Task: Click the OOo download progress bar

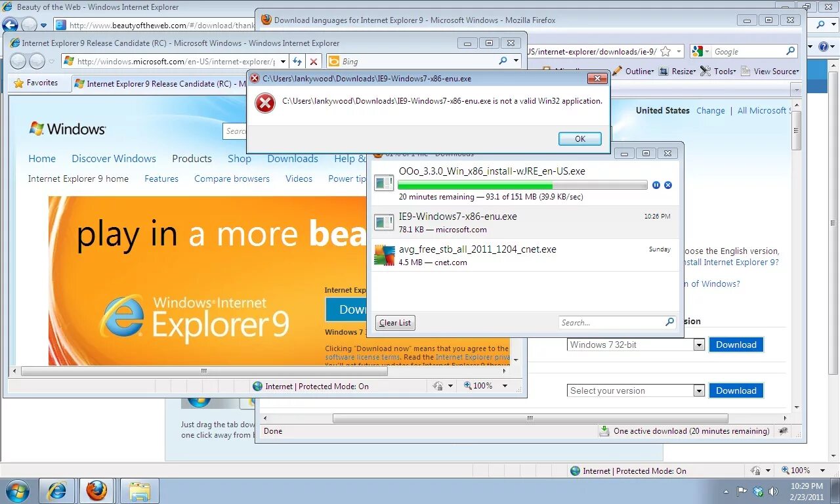Action: click(522, 185)
